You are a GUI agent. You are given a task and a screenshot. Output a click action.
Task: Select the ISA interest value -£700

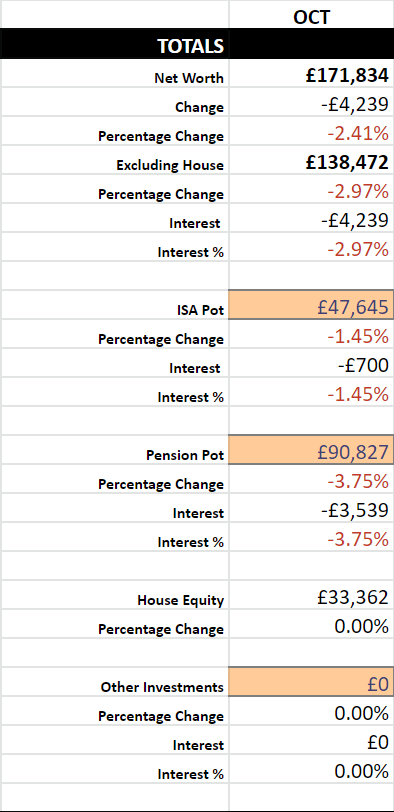click(x=311, y=364)
